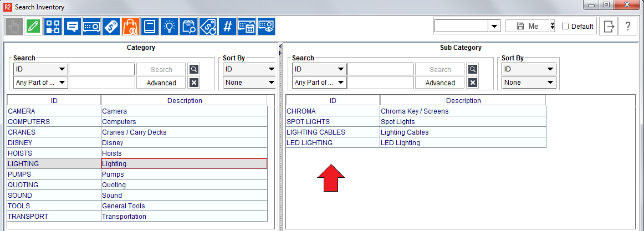Open the hierarchy tree diagram tool

pyautogui.click(x=53, y=26)
